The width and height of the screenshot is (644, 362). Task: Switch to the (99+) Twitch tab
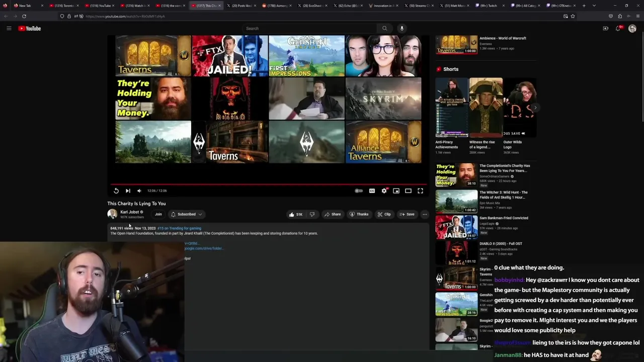490,6
